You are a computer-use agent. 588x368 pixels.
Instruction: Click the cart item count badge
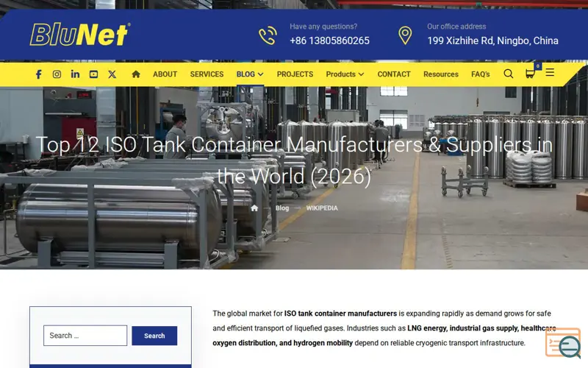[x=538, y=66]
